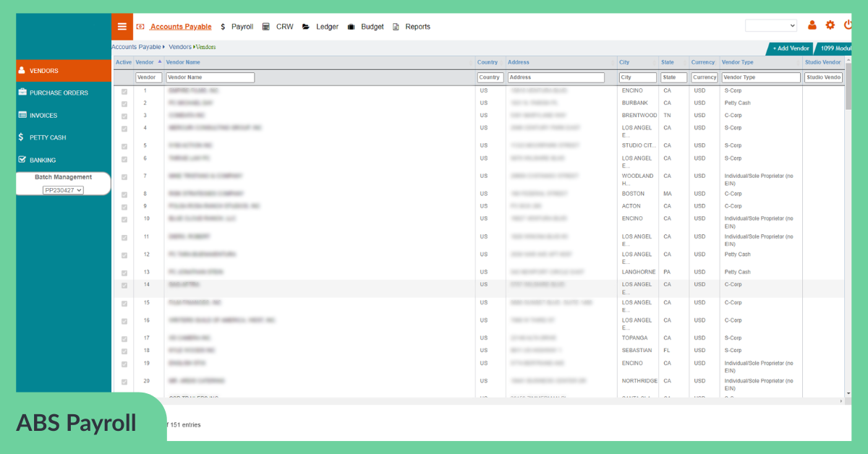Toggle Active checkbox for vendor 4
Image resolution: width=868 pixels, height=454 pixels.
(x=124, y=129)
